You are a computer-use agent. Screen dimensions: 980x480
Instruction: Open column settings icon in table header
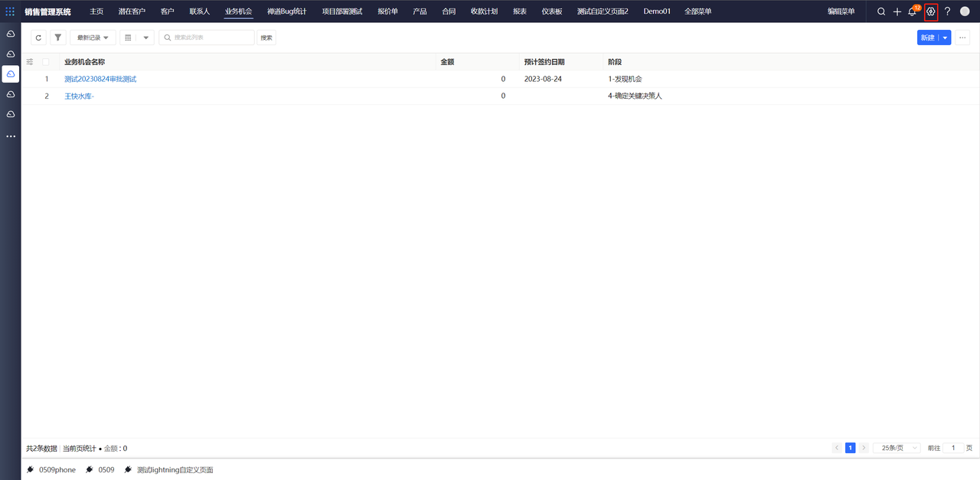click(x=30, y=62)
